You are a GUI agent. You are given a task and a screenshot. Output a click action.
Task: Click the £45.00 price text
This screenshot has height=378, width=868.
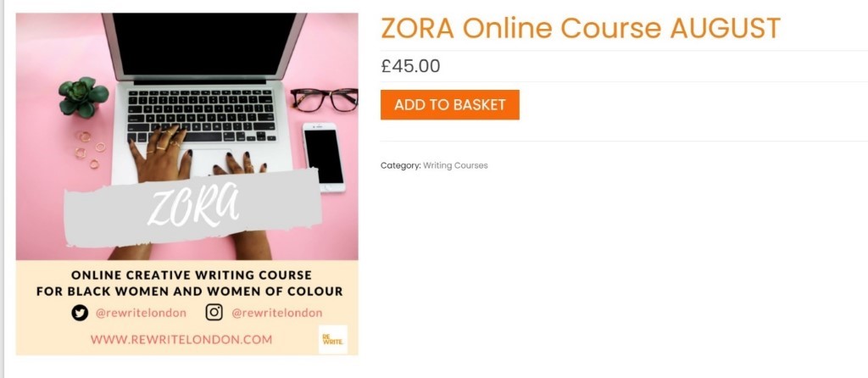coord(410,66)
